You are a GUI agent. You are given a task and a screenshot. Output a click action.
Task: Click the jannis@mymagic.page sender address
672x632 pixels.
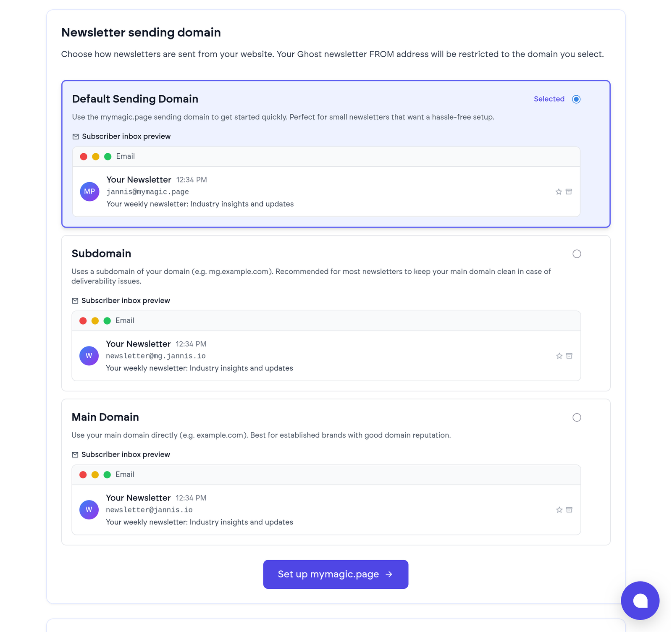point(147,192)
